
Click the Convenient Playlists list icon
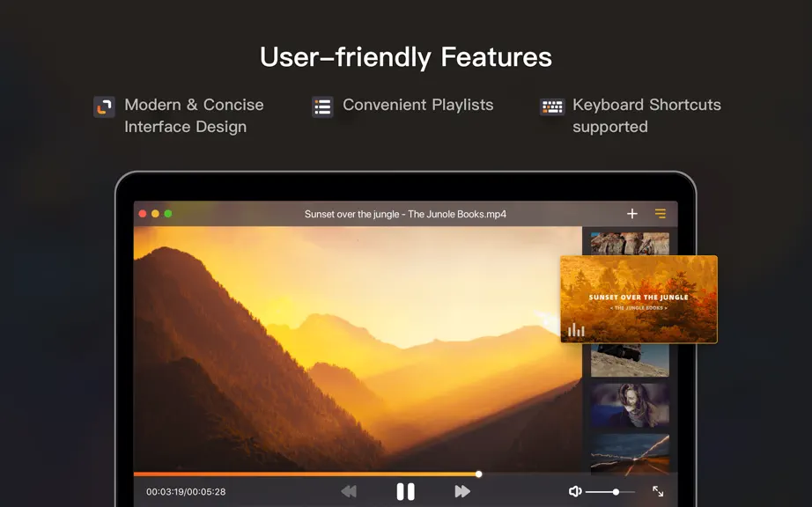(322, 107)
